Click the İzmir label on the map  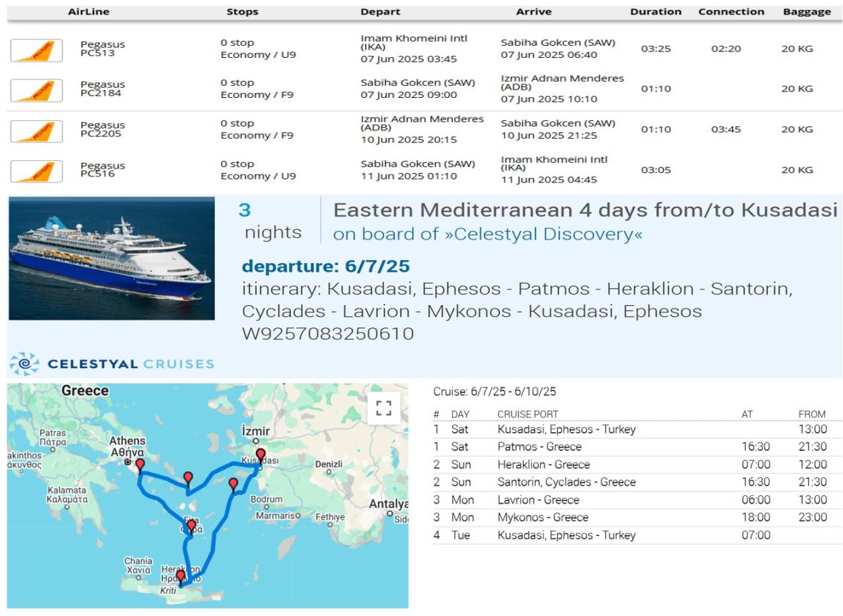256,431
